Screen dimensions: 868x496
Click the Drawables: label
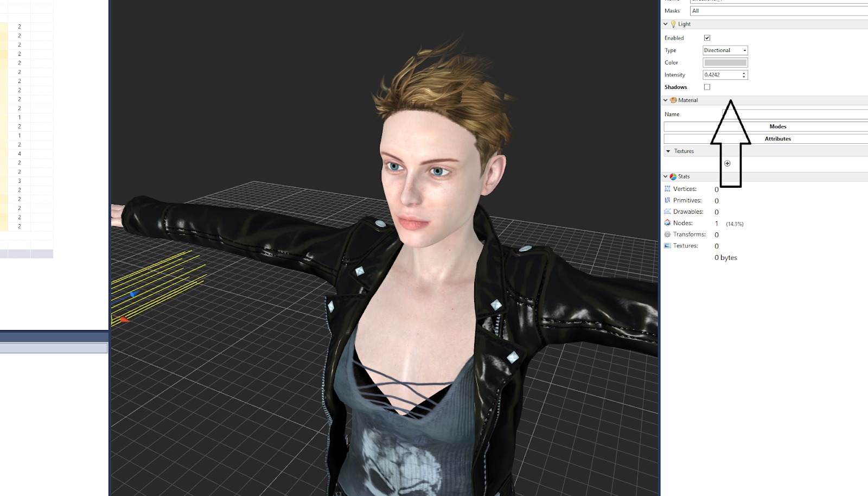tap(688, 212)
